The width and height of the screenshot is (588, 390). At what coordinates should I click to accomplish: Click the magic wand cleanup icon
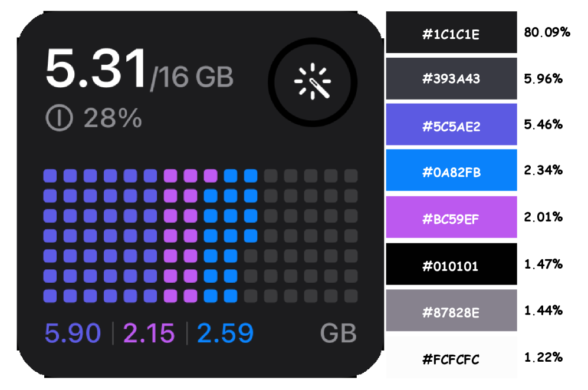point(313,81)
